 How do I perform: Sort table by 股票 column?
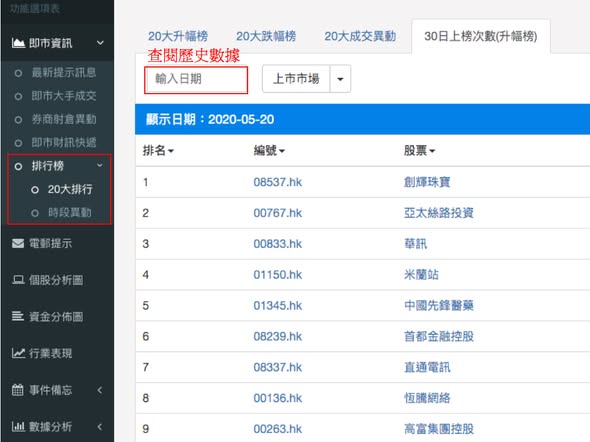(x=419, y=151)
